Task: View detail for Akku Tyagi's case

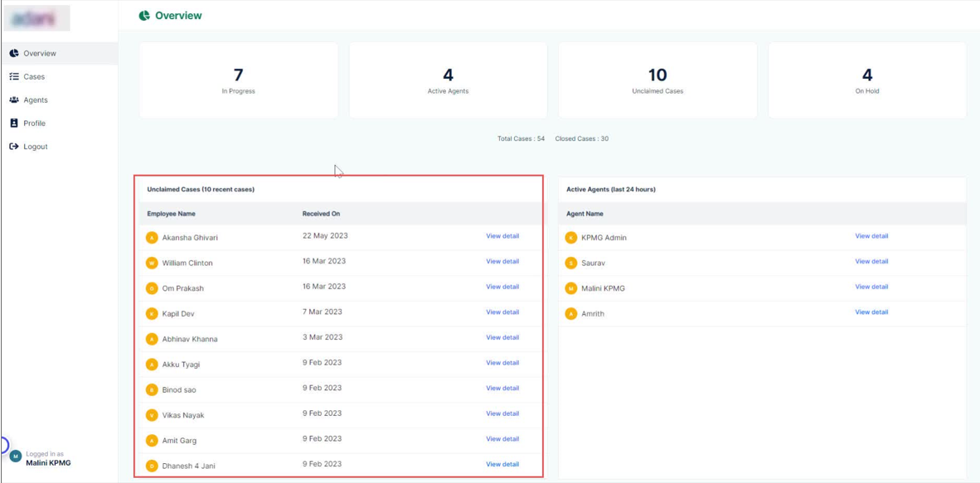Action: pos(502,362)
